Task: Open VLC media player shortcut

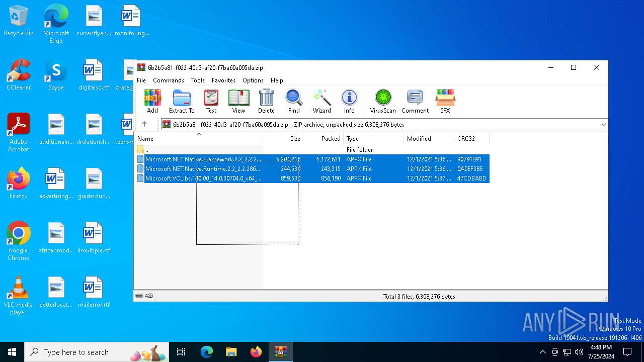Action: pyautogui.click(x=19, y=296)
